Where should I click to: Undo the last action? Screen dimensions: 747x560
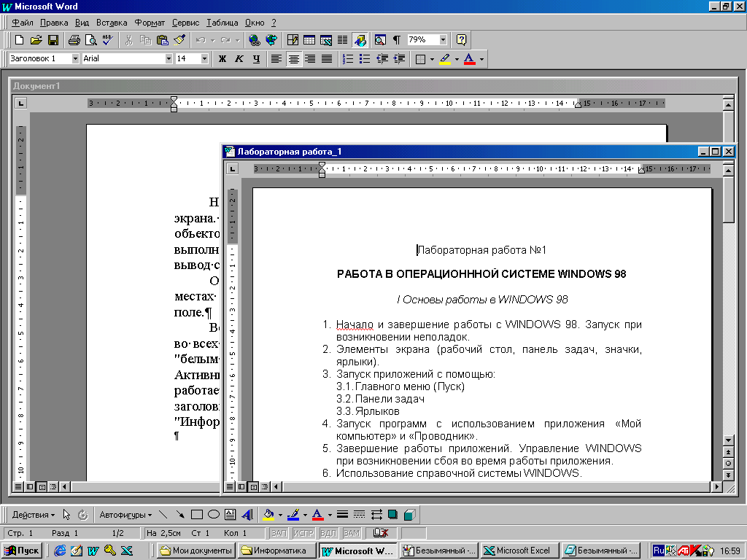[x=201, y=40]
